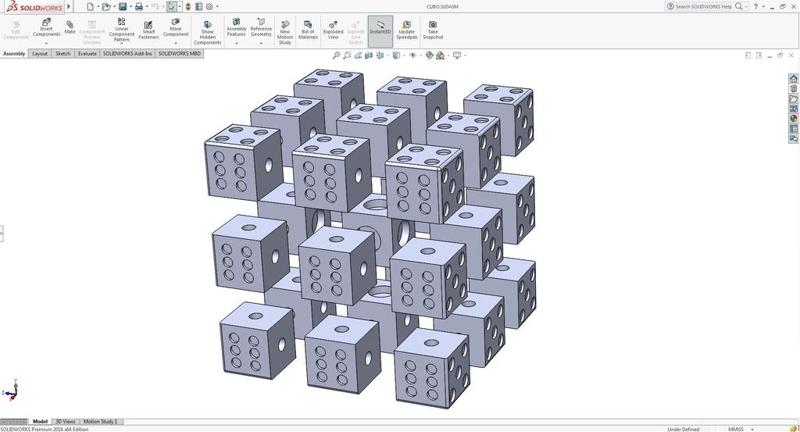Open the SOLIDWORKS Add-Ins tab
Screen dimensions: 800x432
128,54
